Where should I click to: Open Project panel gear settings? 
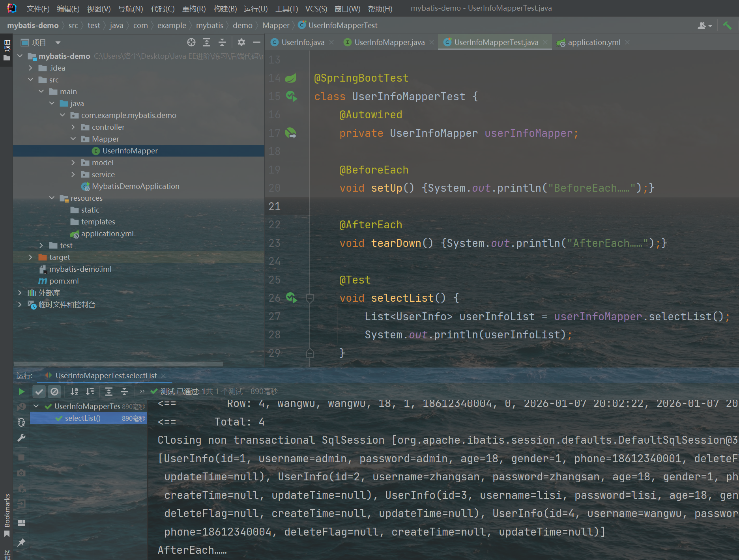[x=241, y=42]
